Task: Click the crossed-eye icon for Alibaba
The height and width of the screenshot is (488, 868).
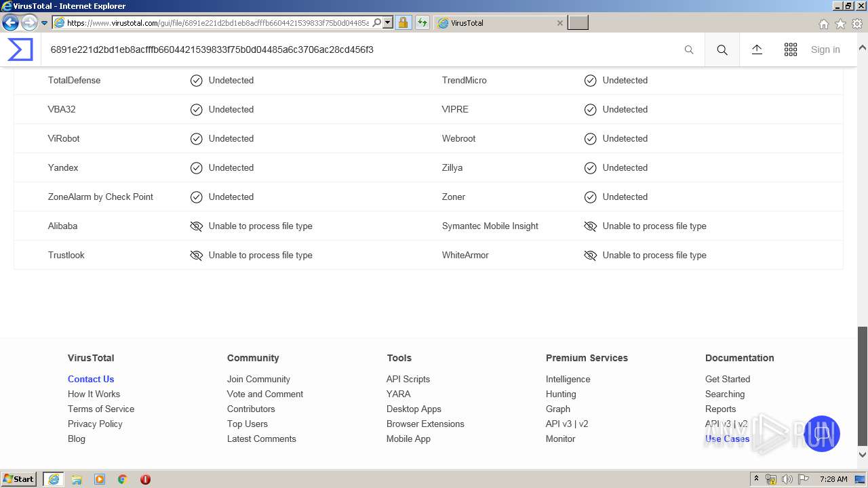Action: point(197,226)
